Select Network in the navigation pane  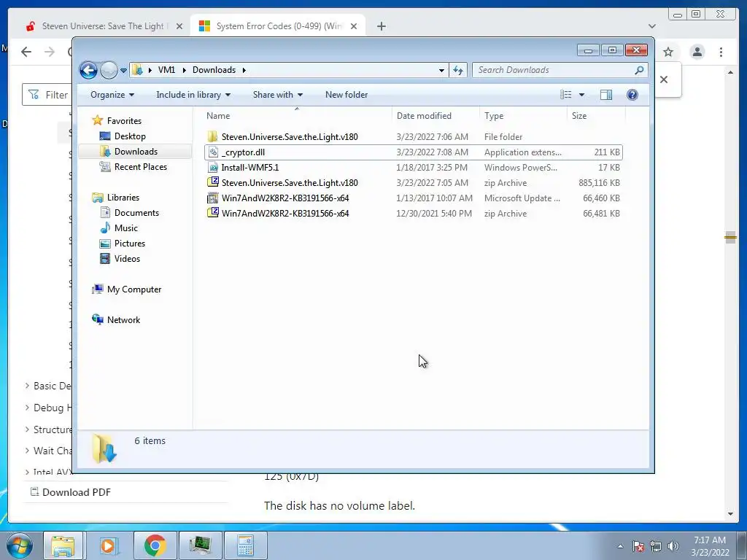click(123, 320)
